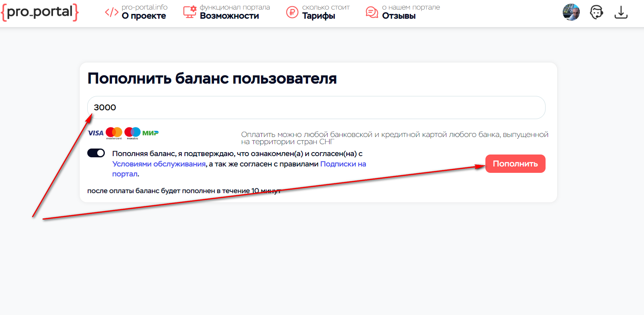
Task: Focus the amount field containing 3000
Action: [x=316, y=108]
